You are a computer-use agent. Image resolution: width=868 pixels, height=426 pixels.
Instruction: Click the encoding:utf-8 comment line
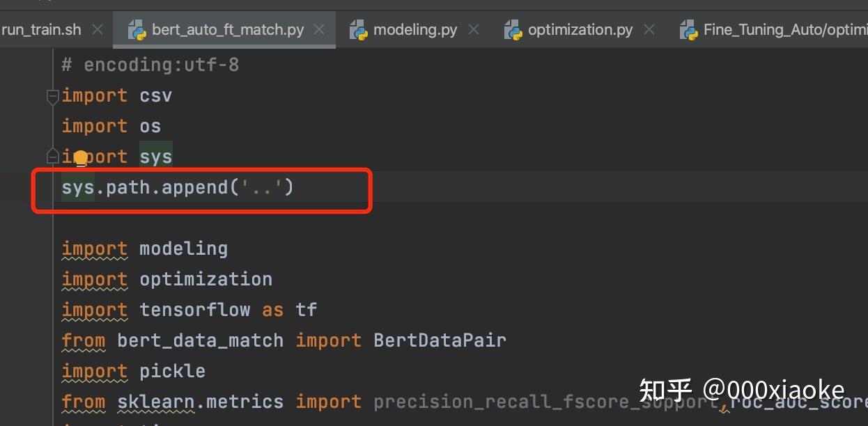tap(150, 65)
